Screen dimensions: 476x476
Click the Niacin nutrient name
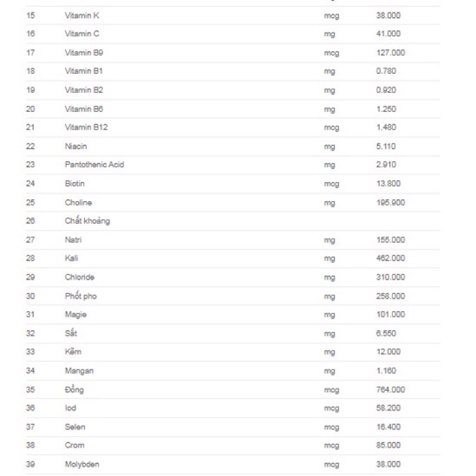tap(76, 146)
